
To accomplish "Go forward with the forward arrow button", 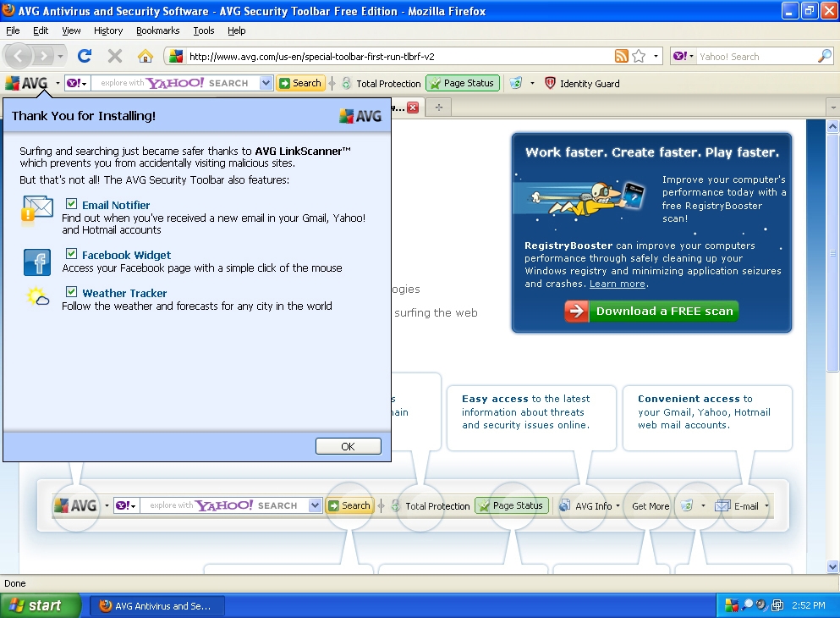I will [43, 56].
